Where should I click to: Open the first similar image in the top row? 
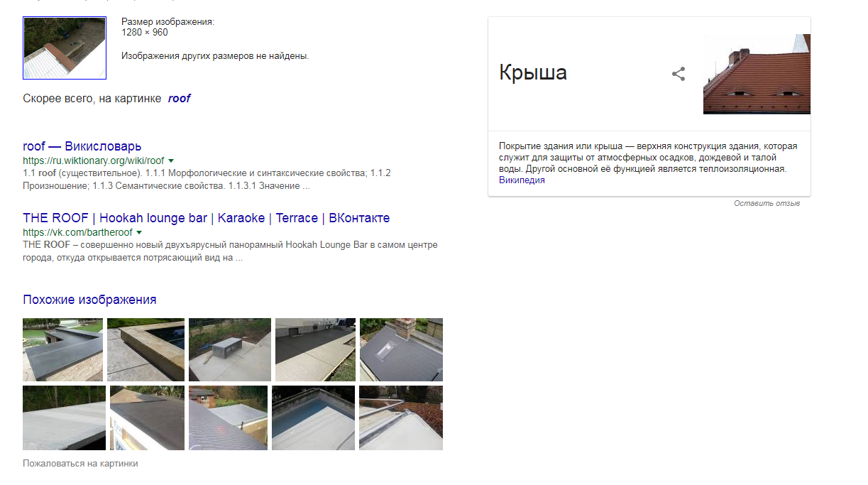(x=62, y=349)
